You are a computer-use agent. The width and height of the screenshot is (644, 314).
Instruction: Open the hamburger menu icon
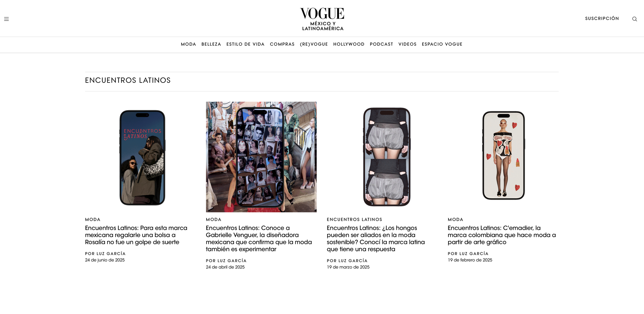[6, 19]
